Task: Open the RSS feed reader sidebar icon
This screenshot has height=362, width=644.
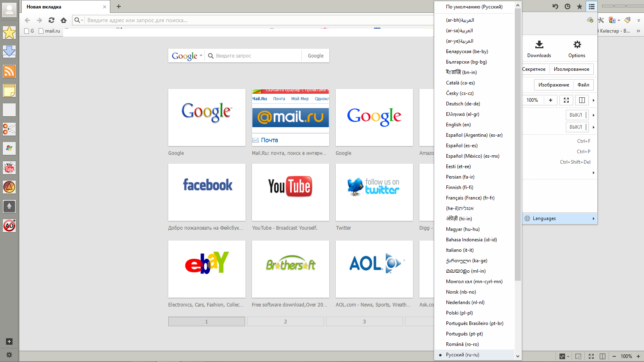Action: coord(9,71)
